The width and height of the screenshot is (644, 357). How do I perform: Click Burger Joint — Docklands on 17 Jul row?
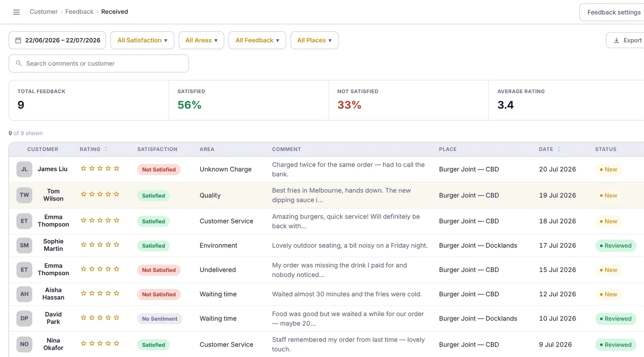[478, 245]
